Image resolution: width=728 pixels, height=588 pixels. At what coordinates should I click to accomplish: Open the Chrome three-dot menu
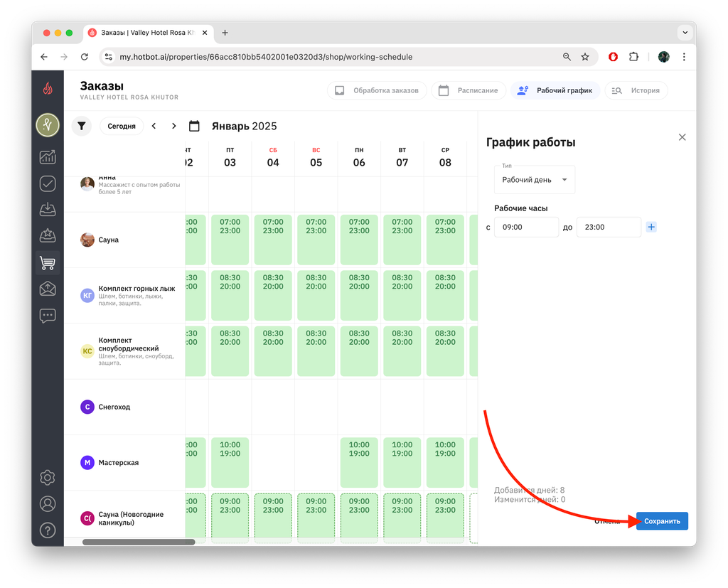pos(684,57)
